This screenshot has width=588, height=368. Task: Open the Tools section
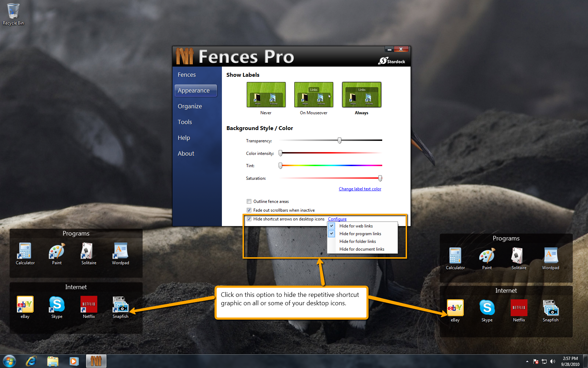tap(185, 122)
